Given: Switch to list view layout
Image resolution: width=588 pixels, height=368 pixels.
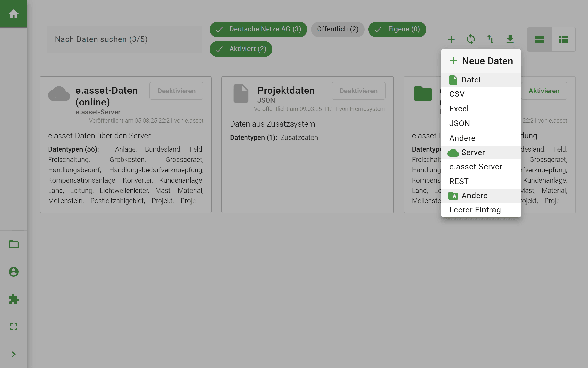Looking at the screenshot, I should (x=563, y=39).
